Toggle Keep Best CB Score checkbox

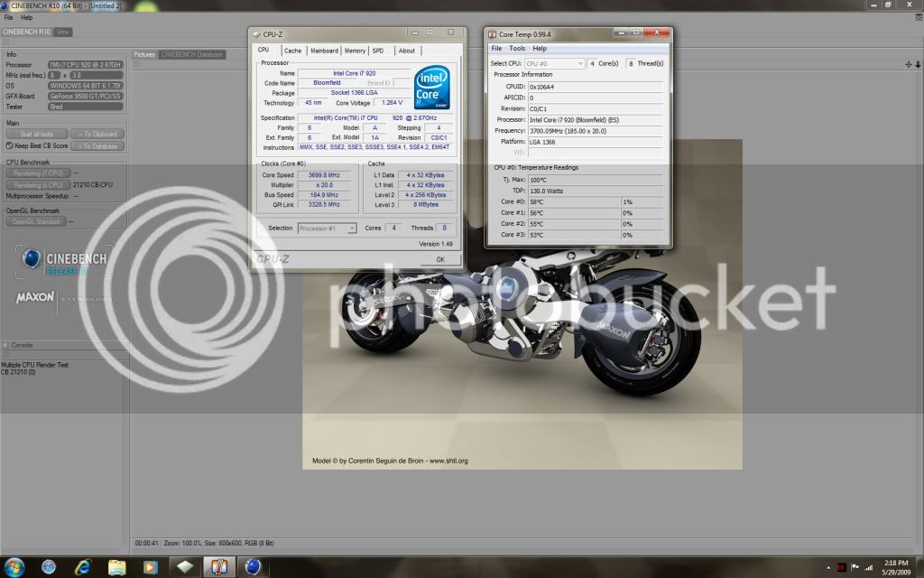coord(9,145)
